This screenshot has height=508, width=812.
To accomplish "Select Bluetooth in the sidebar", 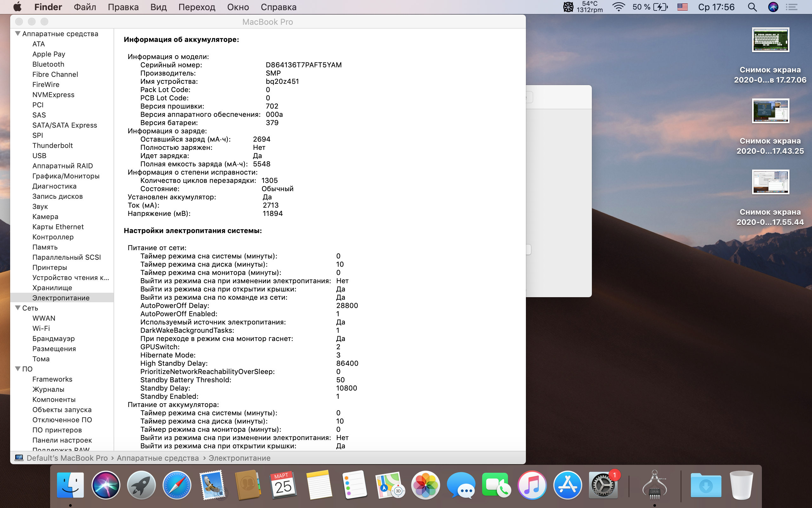I will [48, 64].
